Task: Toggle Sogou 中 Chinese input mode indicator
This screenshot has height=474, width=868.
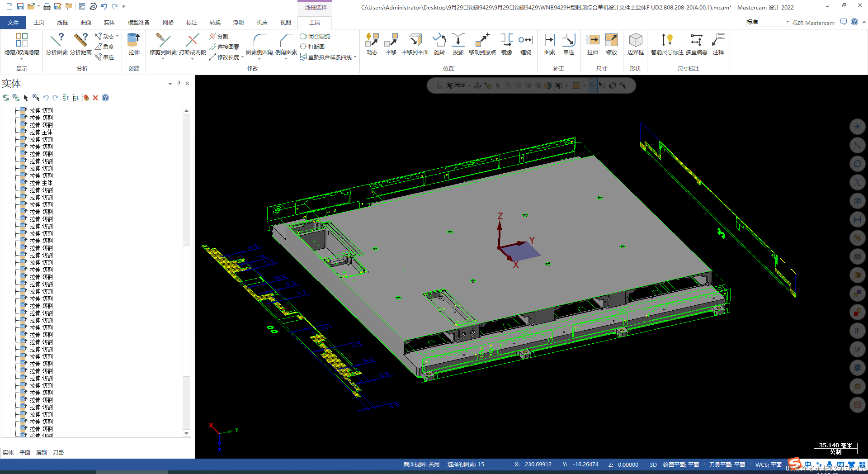Action: (808, 465)
